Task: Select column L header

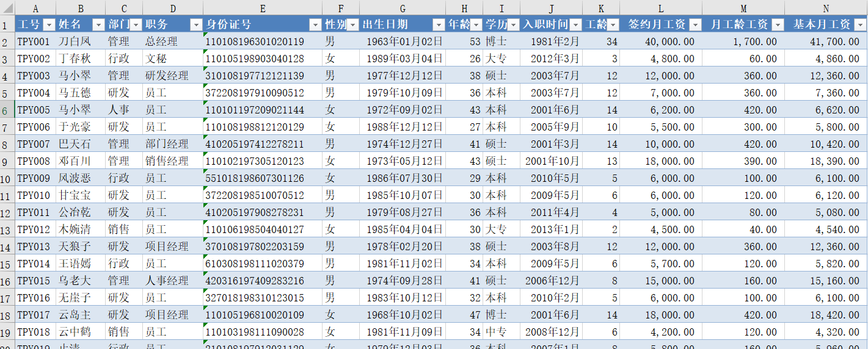Action: tap(661, 9)
